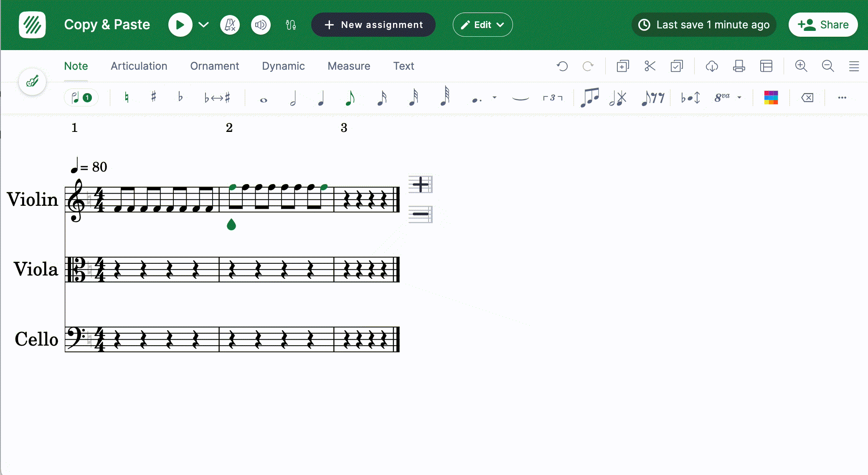The image size is (868, 475).
Task: Apply natural accidental
Action: (127, 98)
